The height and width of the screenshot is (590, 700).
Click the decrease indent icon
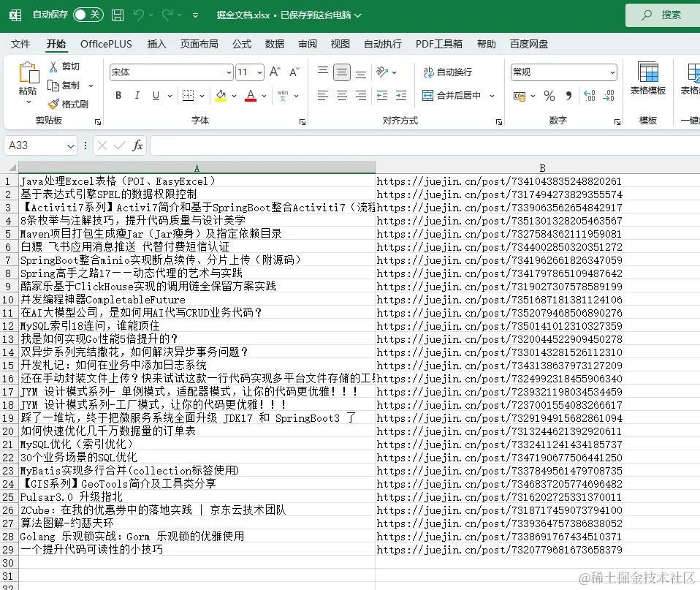tap(382, 95)
